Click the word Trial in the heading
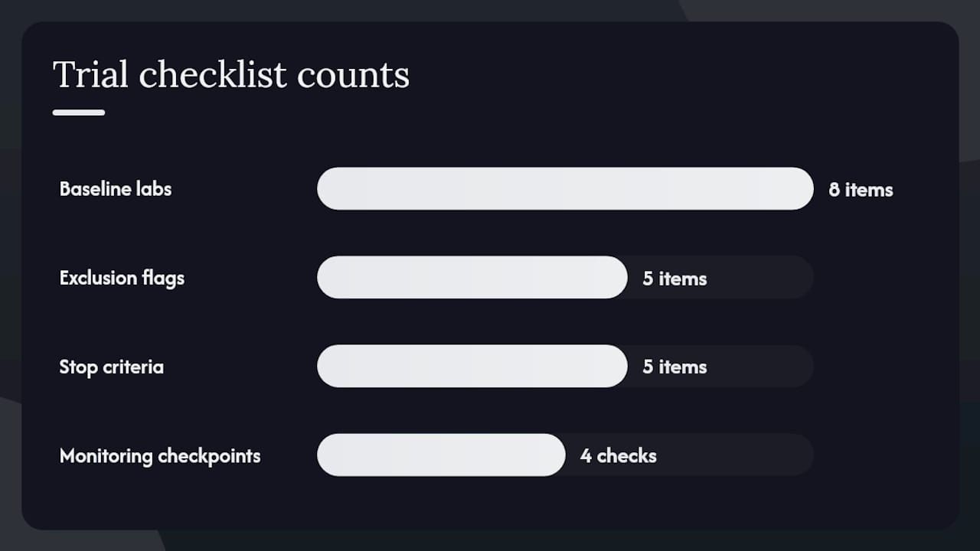Viewport: 980px width, 551px height. click(x=91, y=75)
